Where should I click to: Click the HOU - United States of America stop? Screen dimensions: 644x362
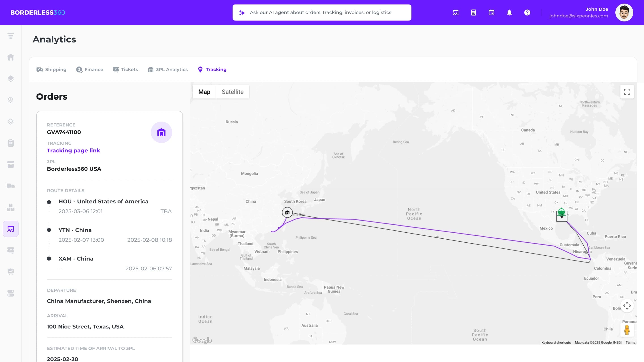[103, 201]
